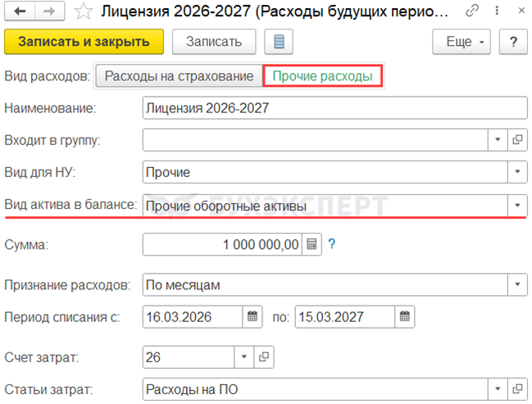Open the Счет затрат account form icon

click(x=264, y=357)
